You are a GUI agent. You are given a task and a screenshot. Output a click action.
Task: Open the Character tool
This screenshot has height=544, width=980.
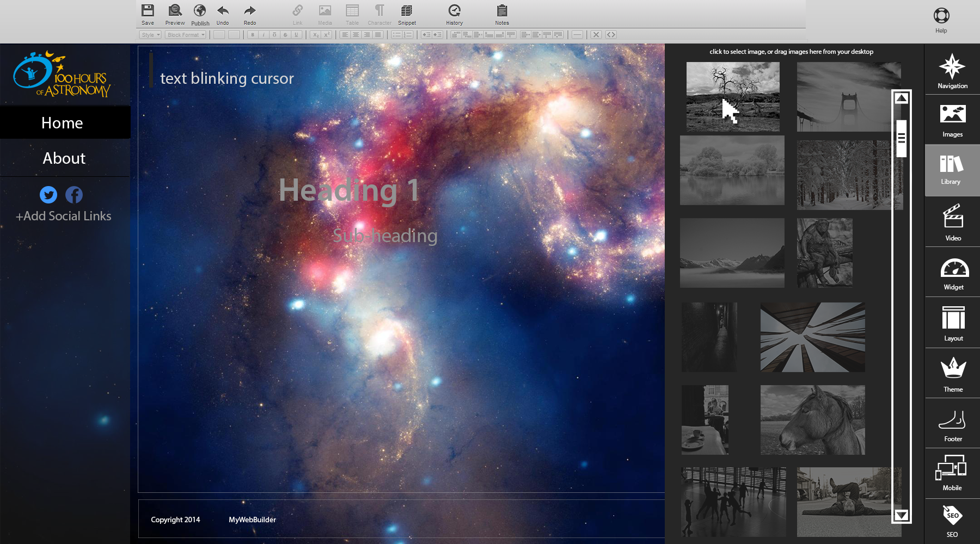tap(379, 15)
